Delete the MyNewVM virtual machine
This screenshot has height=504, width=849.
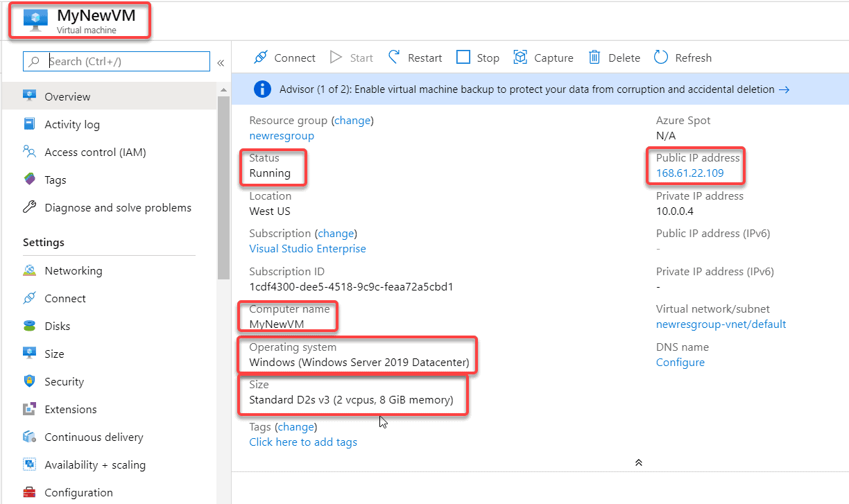[613, 58]
